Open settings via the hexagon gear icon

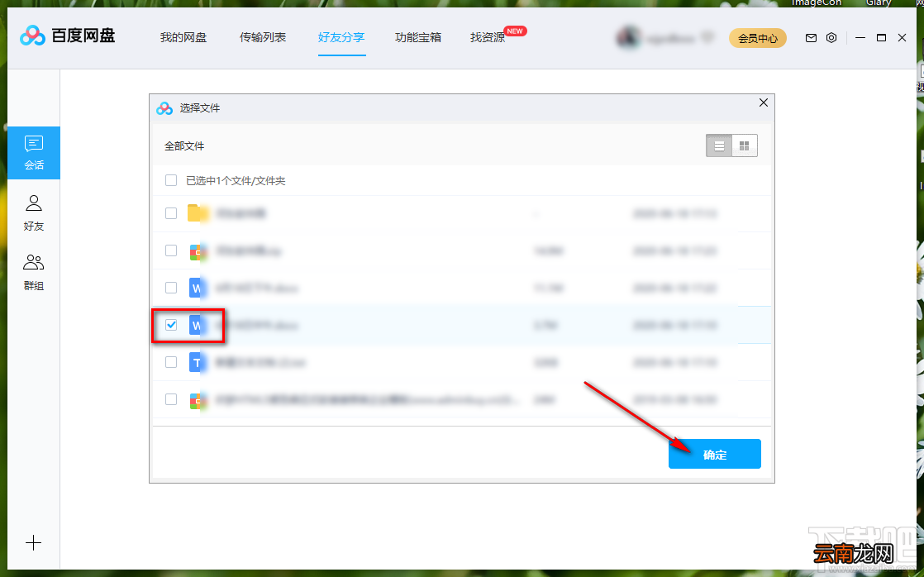pyautogui.click(x=831, y=38)
